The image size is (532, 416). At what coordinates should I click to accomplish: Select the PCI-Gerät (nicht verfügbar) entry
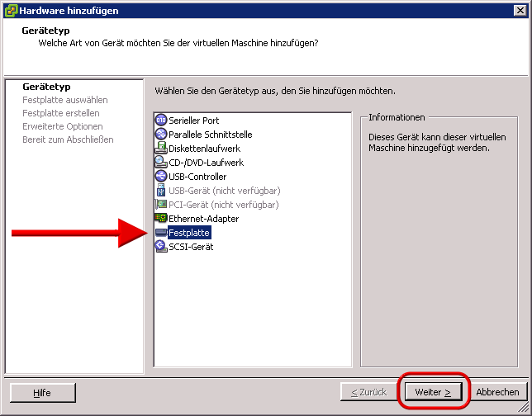click(223, 205)
